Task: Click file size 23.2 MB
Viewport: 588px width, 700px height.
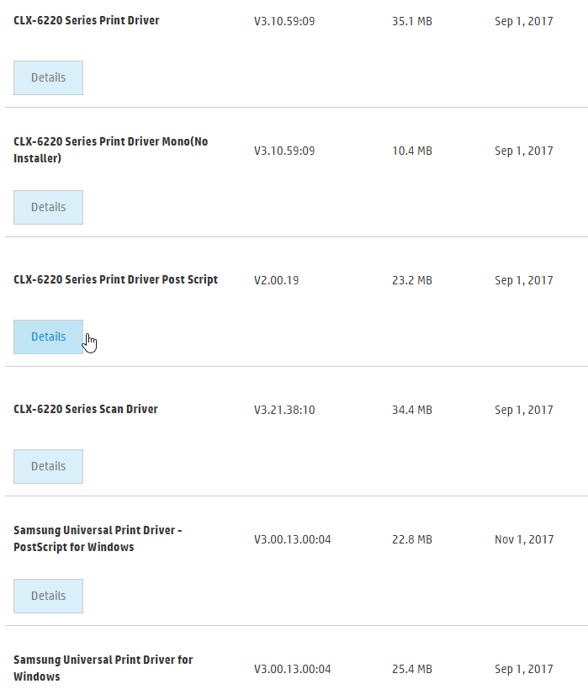Action: [412, 280]
